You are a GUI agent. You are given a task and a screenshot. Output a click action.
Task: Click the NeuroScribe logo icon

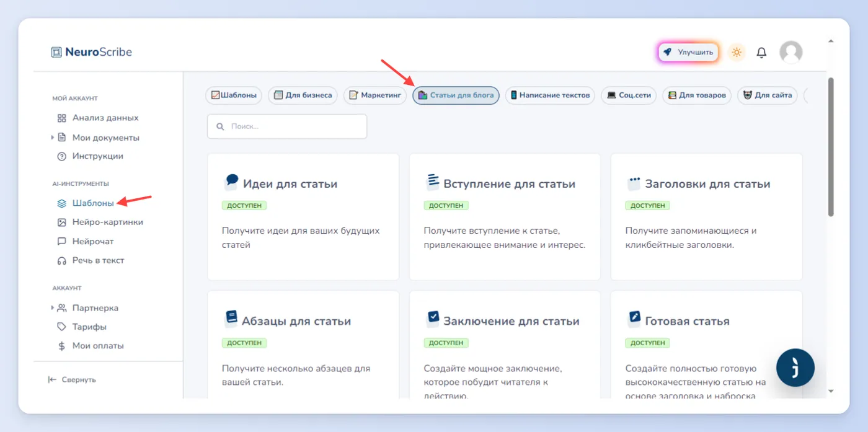[x=56, y=52]
